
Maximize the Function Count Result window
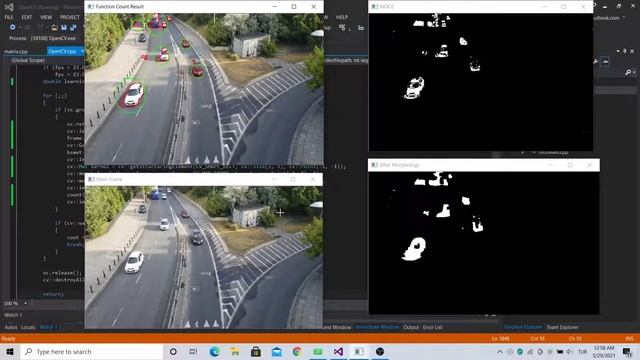(x=294, y=7)
